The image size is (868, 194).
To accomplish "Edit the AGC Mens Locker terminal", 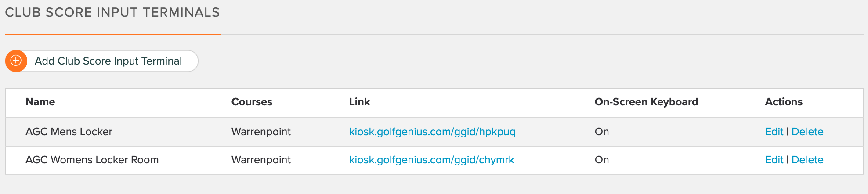I will pyautogui.click(x=774, y=132).
